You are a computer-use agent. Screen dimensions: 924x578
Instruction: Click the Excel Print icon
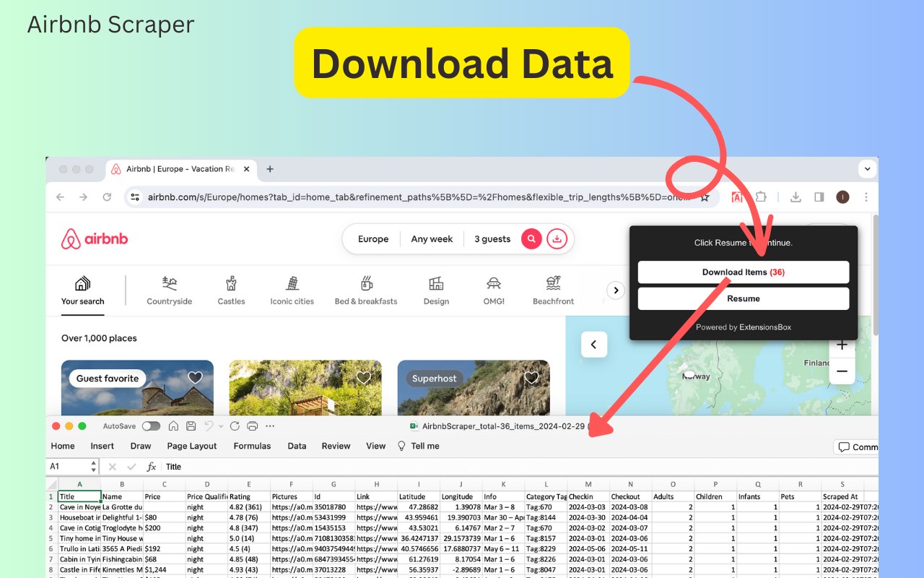[252, 426]
